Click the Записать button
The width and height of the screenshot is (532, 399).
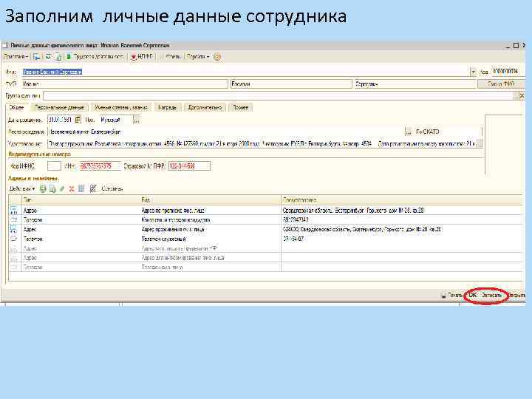pos(491,295)
